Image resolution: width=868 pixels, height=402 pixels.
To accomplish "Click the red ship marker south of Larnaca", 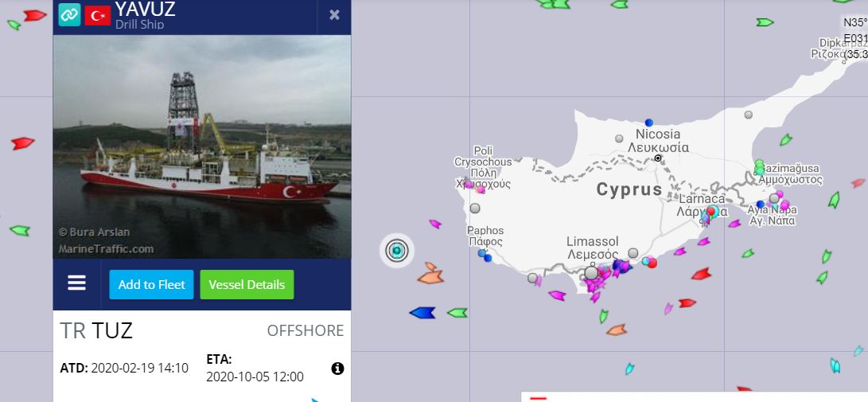I will 701,274.
